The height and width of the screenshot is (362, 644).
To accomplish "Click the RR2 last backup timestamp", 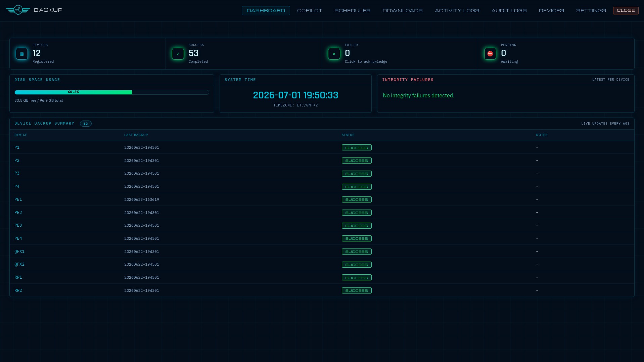I will tap(142, 290).
